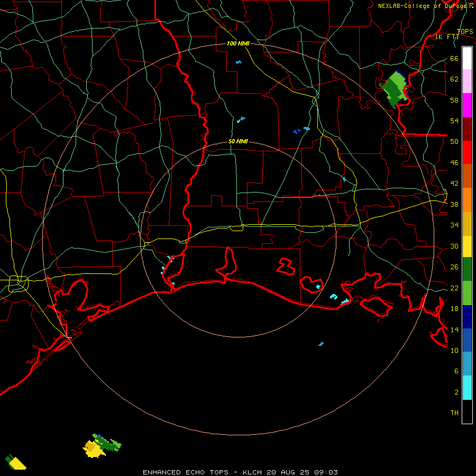Click the ENHANCED ECHO TOPS KLCH caption
Viewport: 476px width, 476px height.
click(240, 472)
